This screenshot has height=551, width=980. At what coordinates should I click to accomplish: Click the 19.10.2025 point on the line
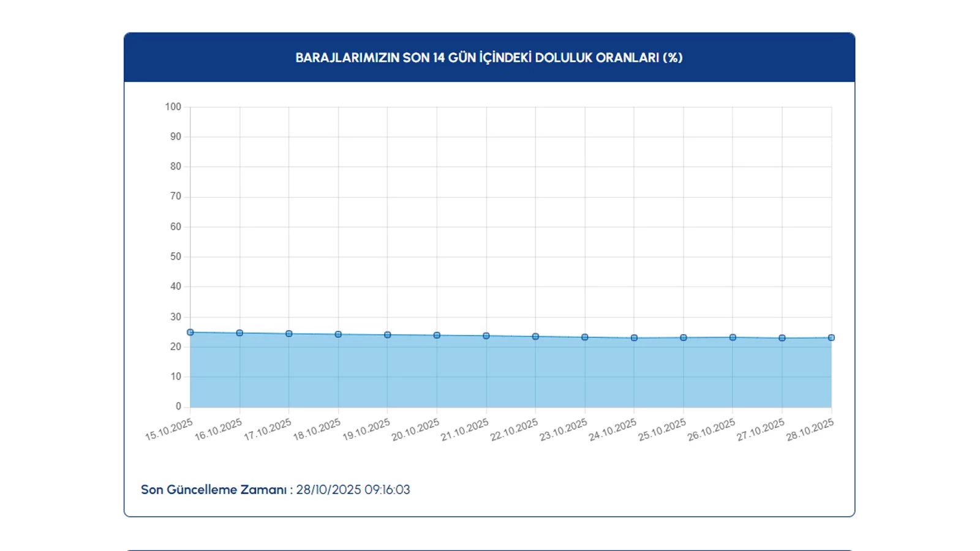(x=388, y=335)
